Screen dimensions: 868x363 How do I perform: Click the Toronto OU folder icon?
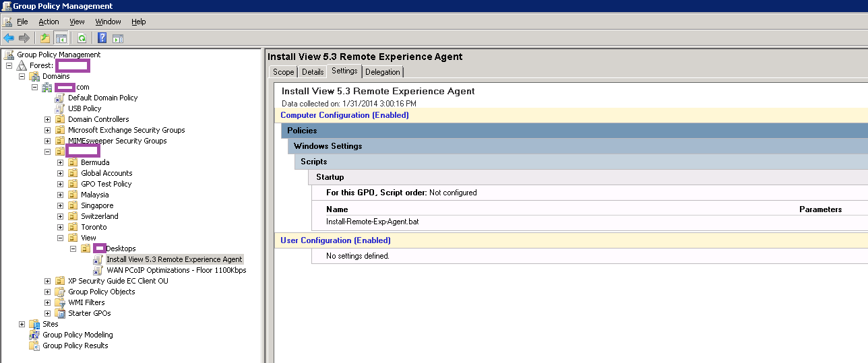point(73,227)
